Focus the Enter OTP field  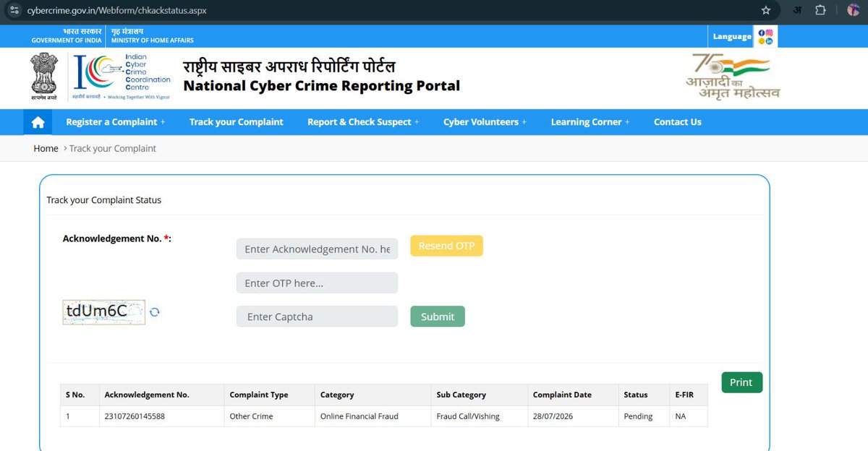coord(317,283)
